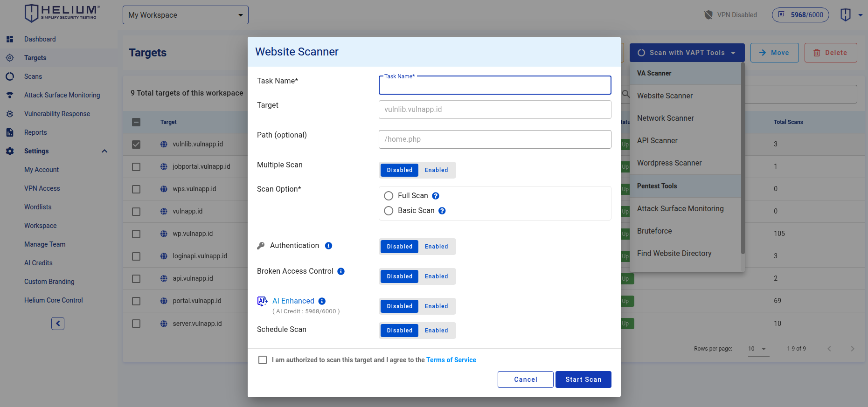Screen dimensions: 868x407
Task: Select the Basic Scan radio option
Action: [389, 211]
